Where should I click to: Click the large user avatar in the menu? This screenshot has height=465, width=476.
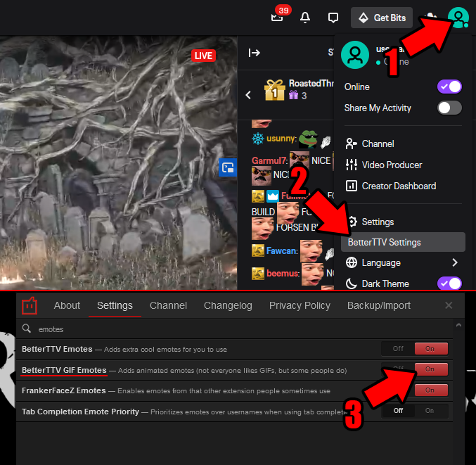(x=355, y=55)
